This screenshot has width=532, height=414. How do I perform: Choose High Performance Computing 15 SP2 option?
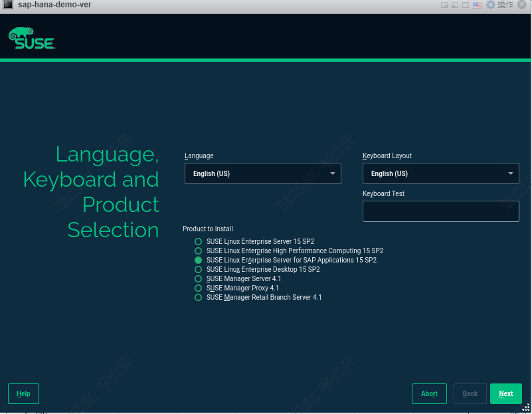click(x=198, y=251)
